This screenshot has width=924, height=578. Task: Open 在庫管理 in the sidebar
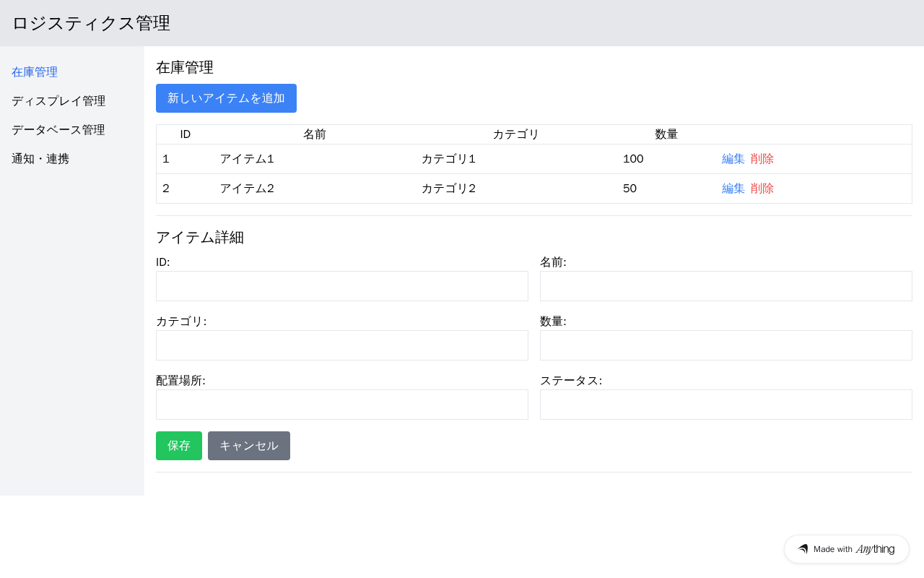click(x=35, y=72)
